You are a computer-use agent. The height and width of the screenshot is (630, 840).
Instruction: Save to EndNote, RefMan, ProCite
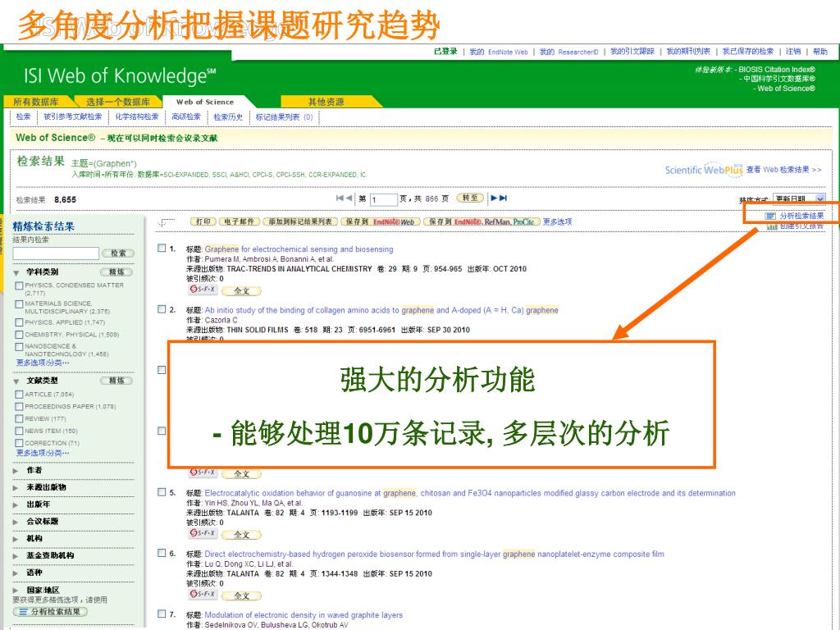[481, 221]
